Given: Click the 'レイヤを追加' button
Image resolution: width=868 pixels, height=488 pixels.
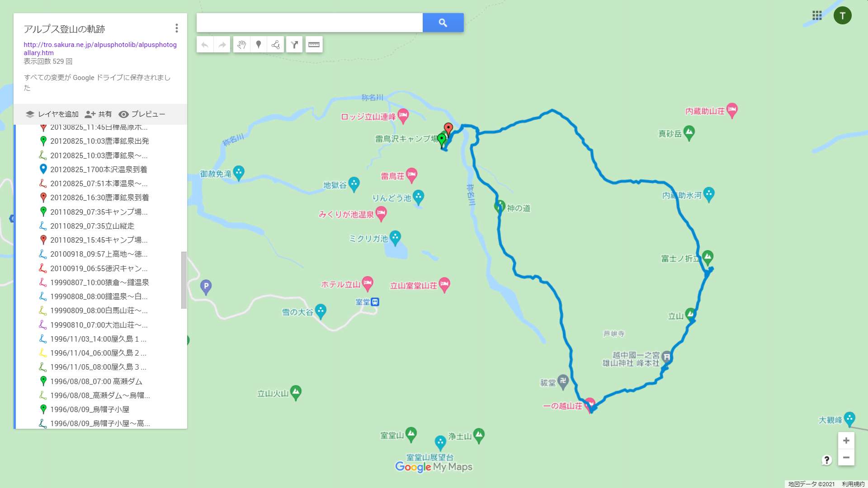Looking at the screenshot, I should click(x=52, y=114).
